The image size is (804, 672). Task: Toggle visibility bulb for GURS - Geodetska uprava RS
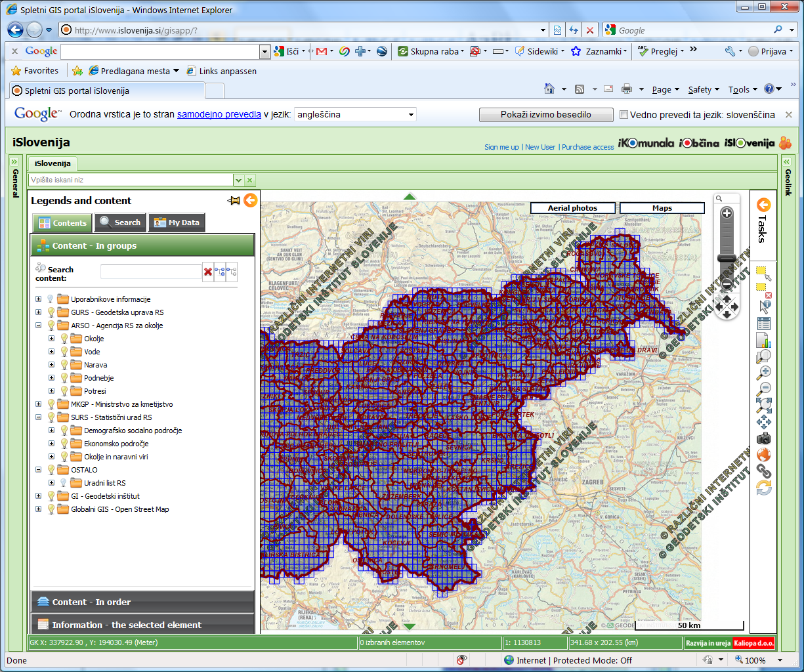tap(51, 312)
